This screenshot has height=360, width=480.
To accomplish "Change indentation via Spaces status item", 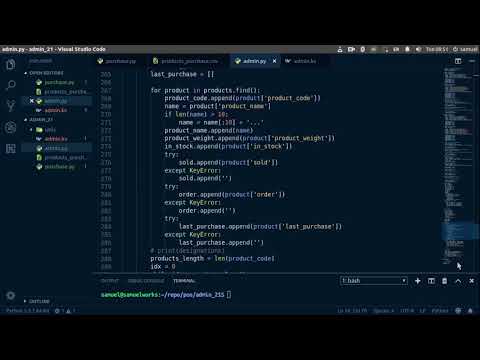I will (383, 311).
